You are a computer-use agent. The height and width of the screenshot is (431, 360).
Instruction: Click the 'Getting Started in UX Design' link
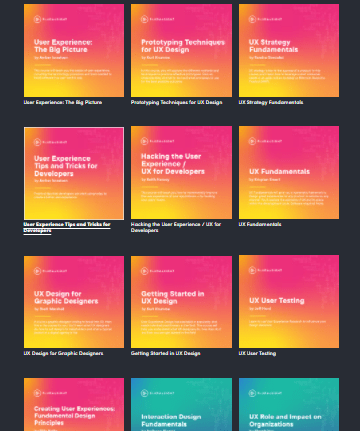click(x=165, y=353)
